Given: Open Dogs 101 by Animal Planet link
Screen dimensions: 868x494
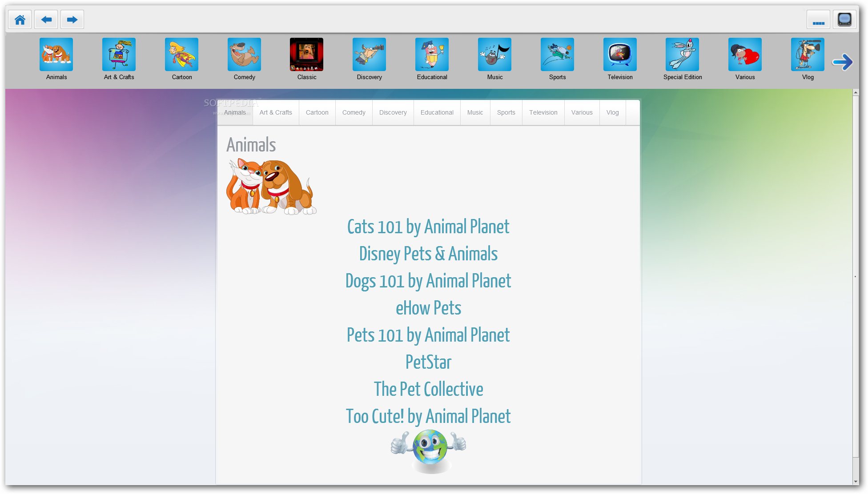Looking at the screenshot, I should [x=428, y=281].
